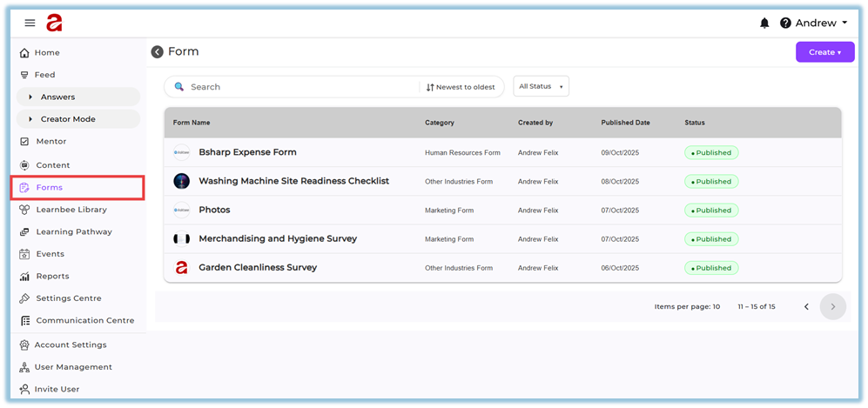Click the search magnifier icon
Image resolution: width=868 pixels, height=408 pixels.
pyautogui.click(x=179, y=87)
